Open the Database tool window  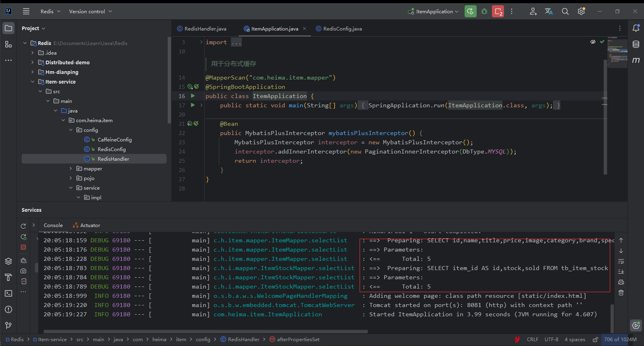(x=636, y=44)
